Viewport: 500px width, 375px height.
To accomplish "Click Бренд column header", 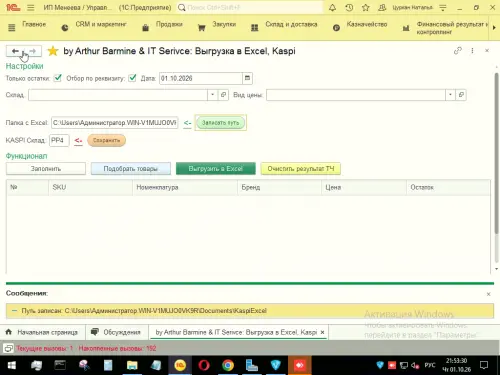I will click(279, 187).
